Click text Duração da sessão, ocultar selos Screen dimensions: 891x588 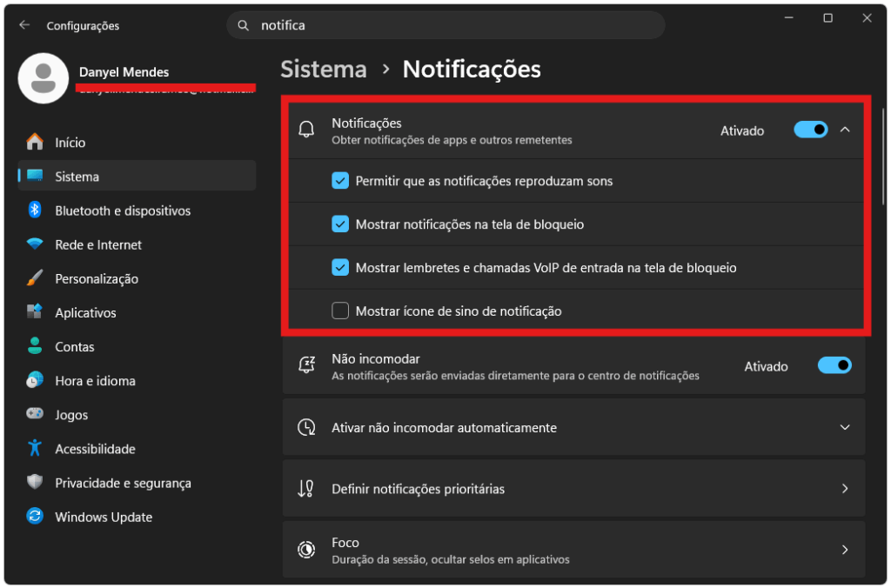click(x=451, y=559)
